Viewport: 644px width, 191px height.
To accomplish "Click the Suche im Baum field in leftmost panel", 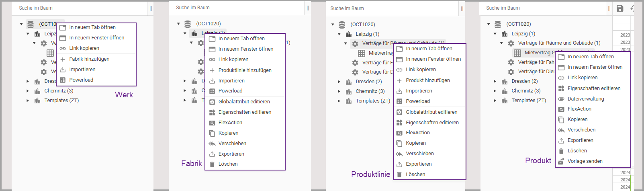I will point(80,8).
